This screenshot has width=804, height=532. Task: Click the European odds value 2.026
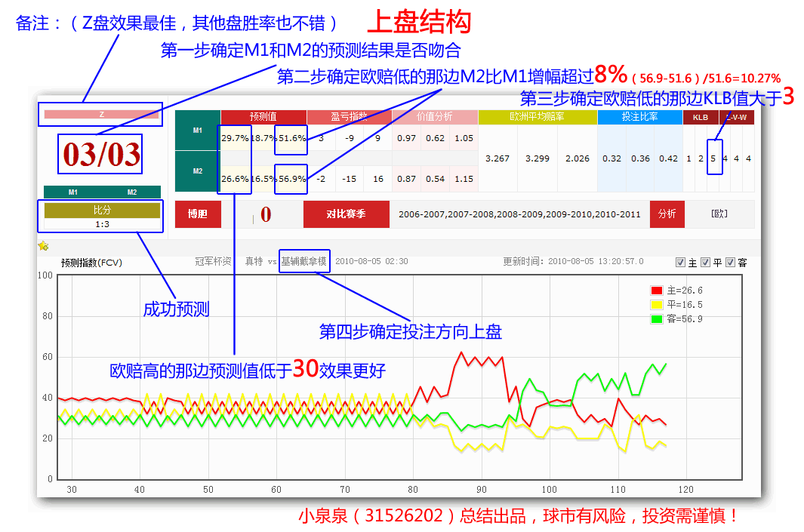pyautogui.click(x=578, y=159)
